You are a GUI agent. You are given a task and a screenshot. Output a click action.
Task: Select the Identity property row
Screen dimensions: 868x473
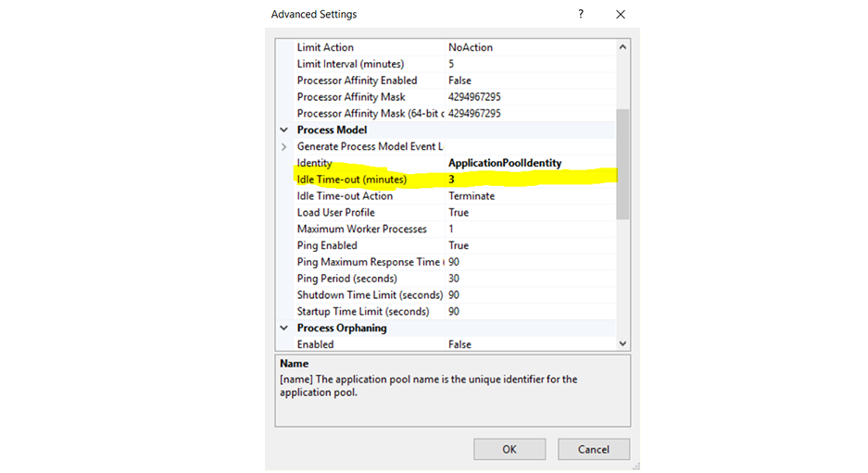[369, 163]
